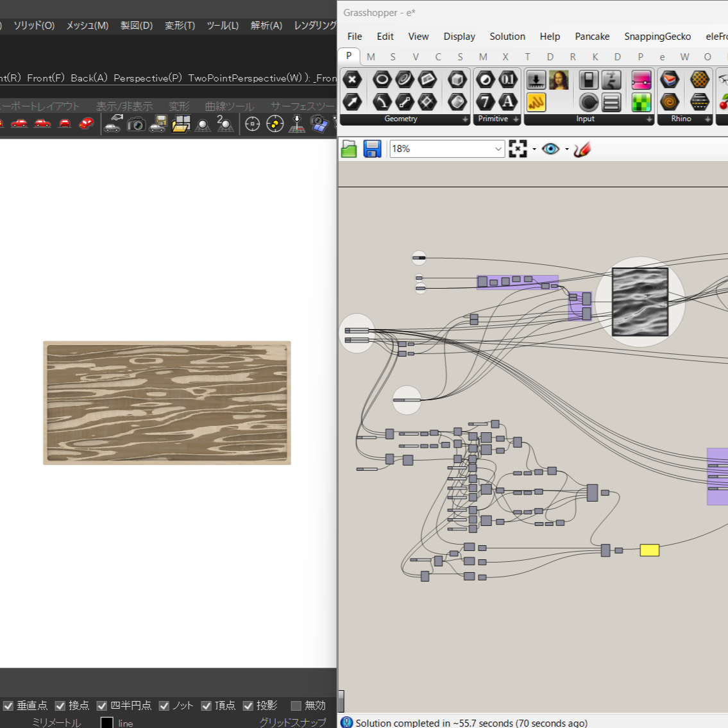Open the Grasshopper File menu
Image resolution: width=728 pixels, height=728 pixels.
coord(354,36)
